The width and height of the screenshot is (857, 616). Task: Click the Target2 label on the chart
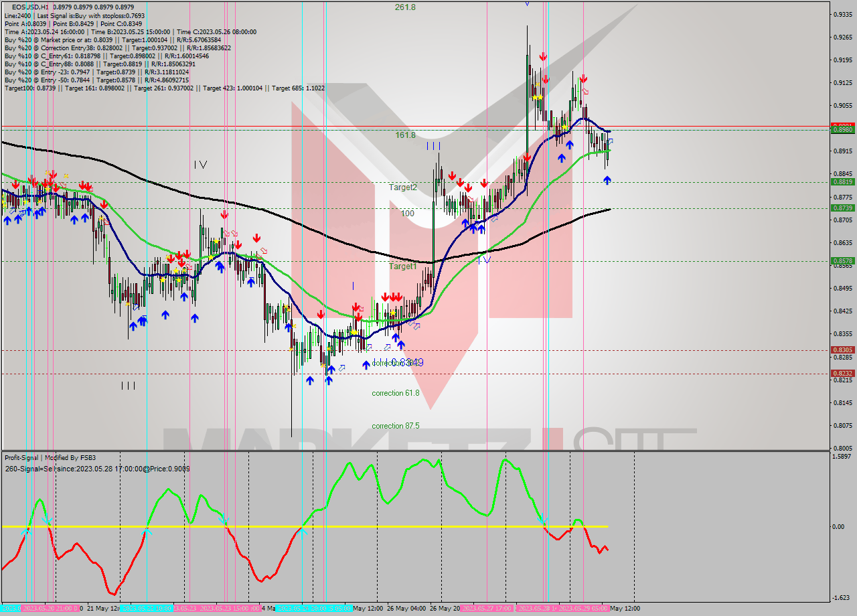pyautogui.click(x=403, y=187)
